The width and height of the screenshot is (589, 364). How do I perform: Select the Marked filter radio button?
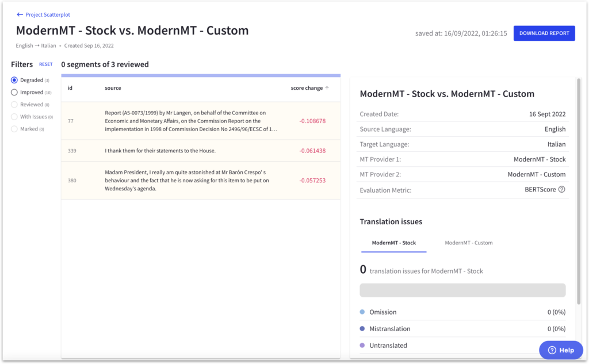click(x=14, y=129)
